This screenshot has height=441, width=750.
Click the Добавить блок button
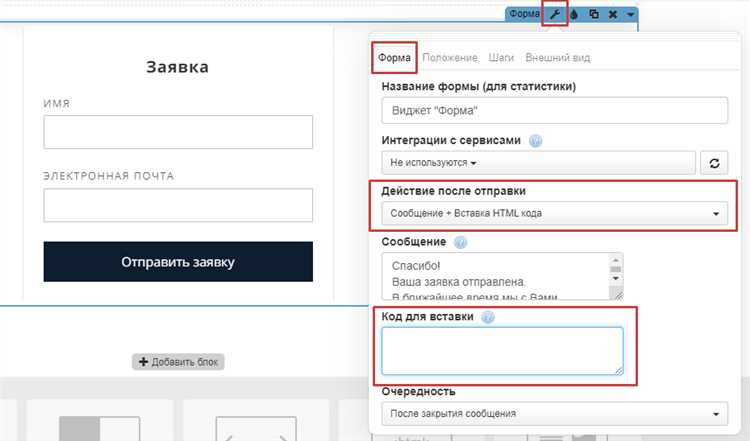point(178,362)
